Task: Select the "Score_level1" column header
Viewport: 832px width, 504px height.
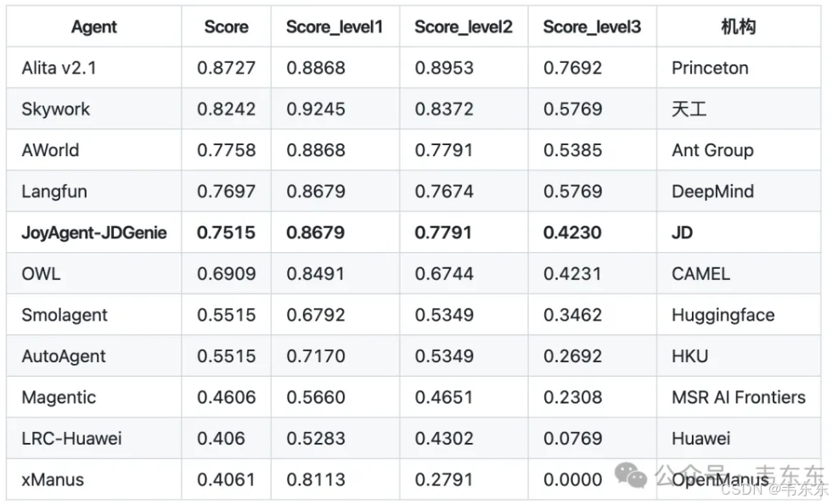Action: (x=334, y=27)
